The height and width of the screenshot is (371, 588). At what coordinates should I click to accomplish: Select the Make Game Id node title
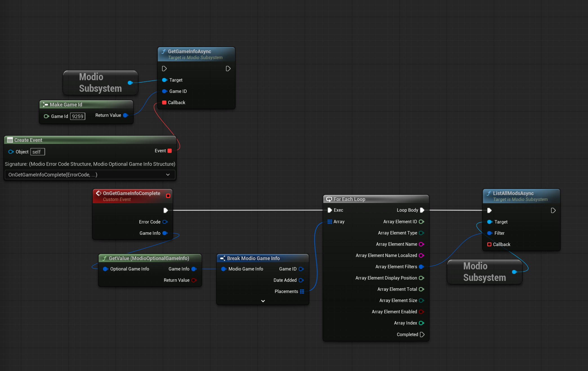tap(66, 105)
